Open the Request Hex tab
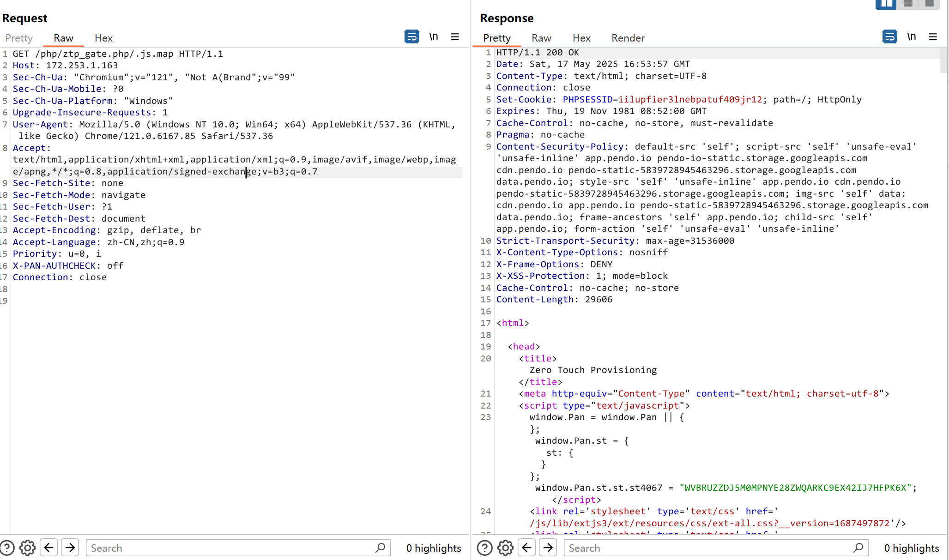 pos(103,38)
